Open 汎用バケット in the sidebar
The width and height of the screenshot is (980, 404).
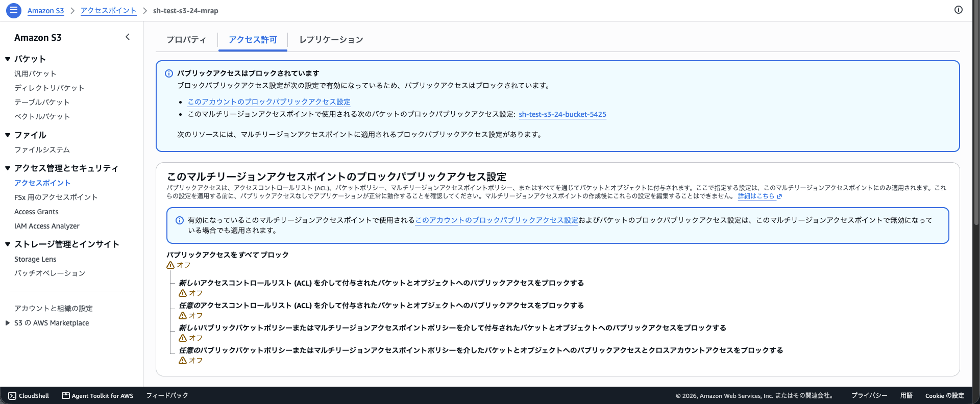point(35,74)
